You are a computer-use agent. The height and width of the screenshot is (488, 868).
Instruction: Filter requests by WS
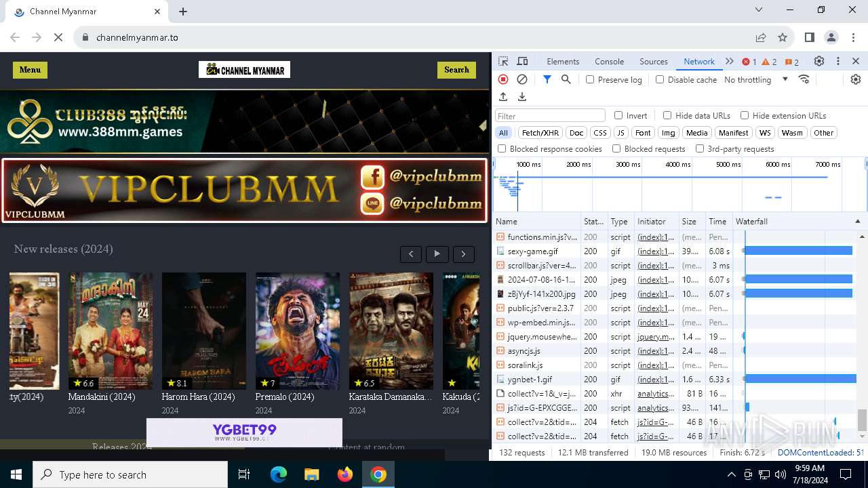pyautogui.click(x=765, y=133)
